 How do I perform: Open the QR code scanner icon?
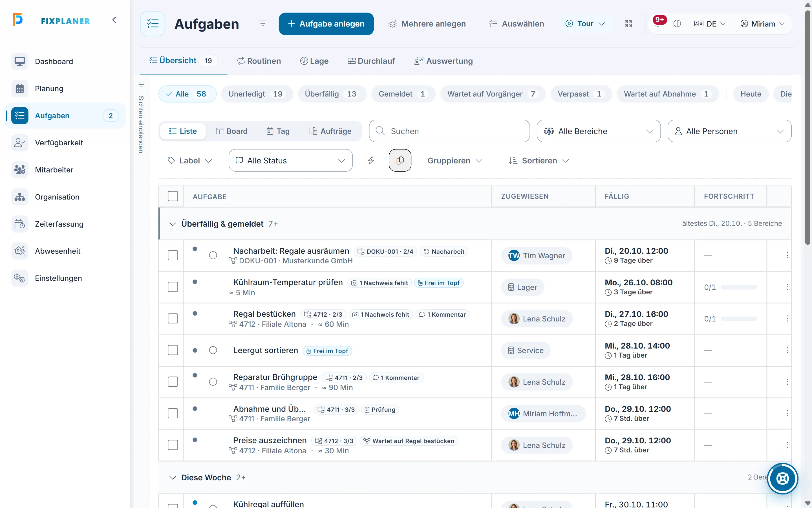pyautogui.click(x=628, y=23)
